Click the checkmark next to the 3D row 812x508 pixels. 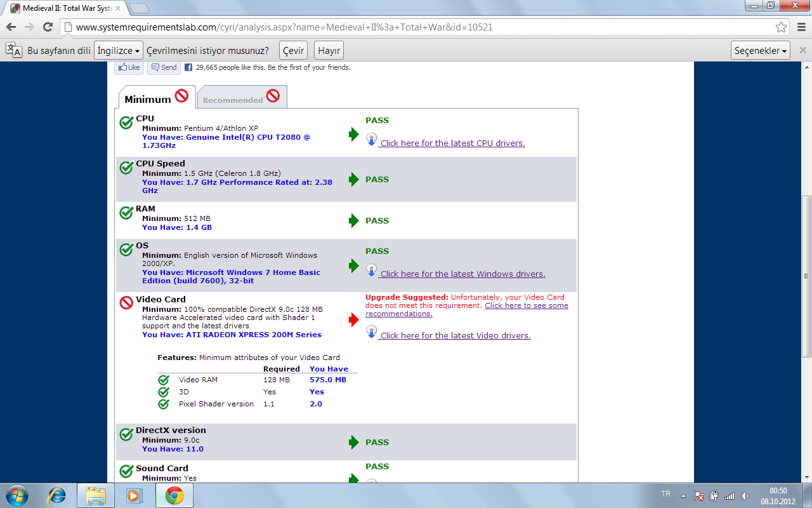coord(164,392)
